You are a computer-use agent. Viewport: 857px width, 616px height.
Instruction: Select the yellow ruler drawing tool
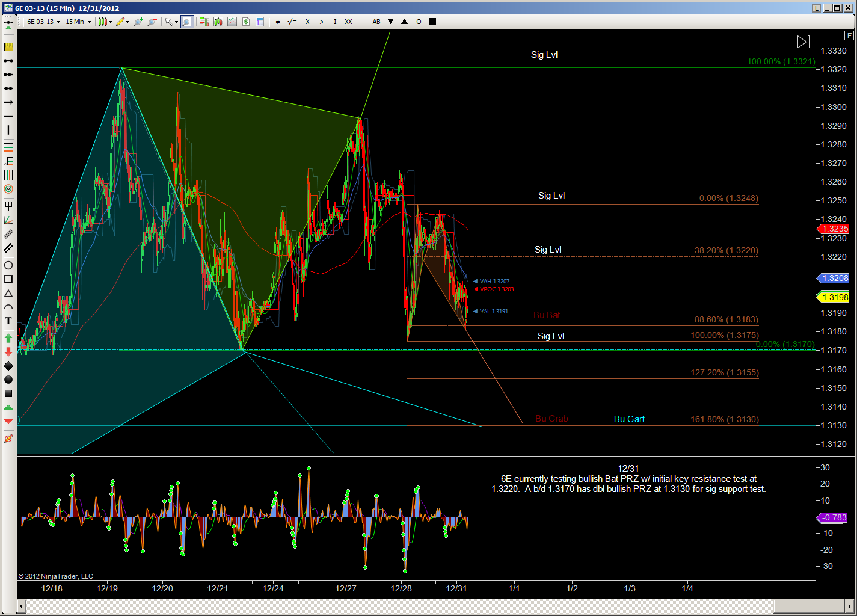point(8,47)
